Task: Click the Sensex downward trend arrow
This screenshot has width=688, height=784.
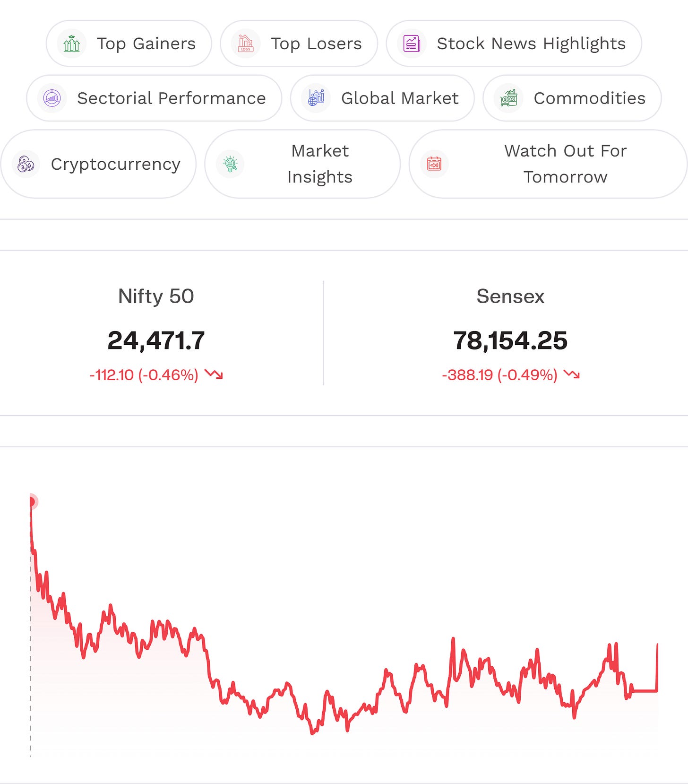Action: point(571,375)
